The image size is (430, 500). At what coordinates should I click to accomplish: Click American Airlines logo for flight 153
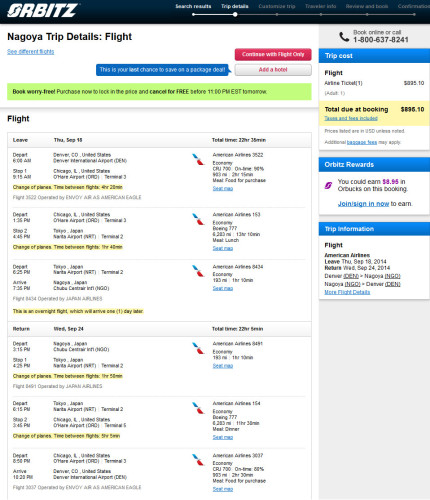pyautogui.click(x=198, y=219)
